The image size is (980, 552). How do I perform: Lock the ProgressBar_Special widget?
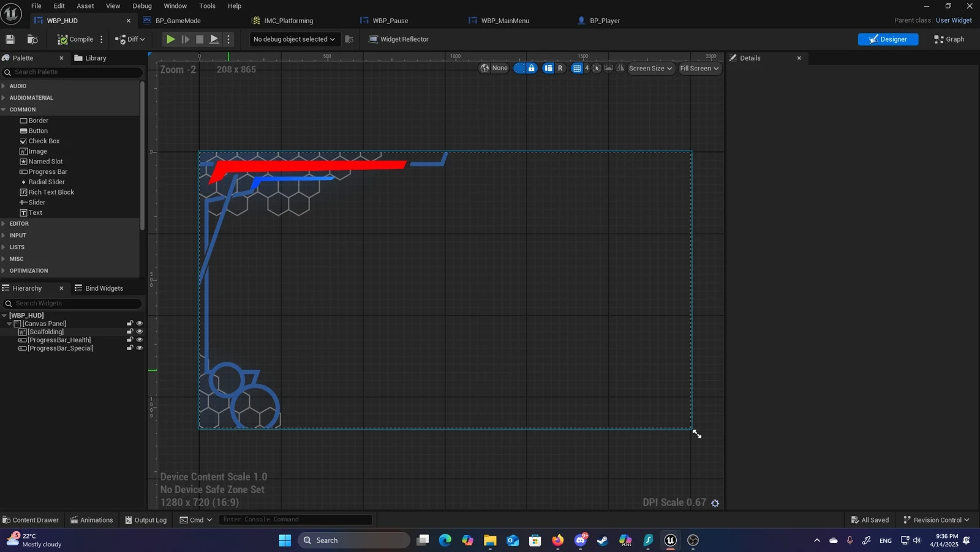pos(130,348)
